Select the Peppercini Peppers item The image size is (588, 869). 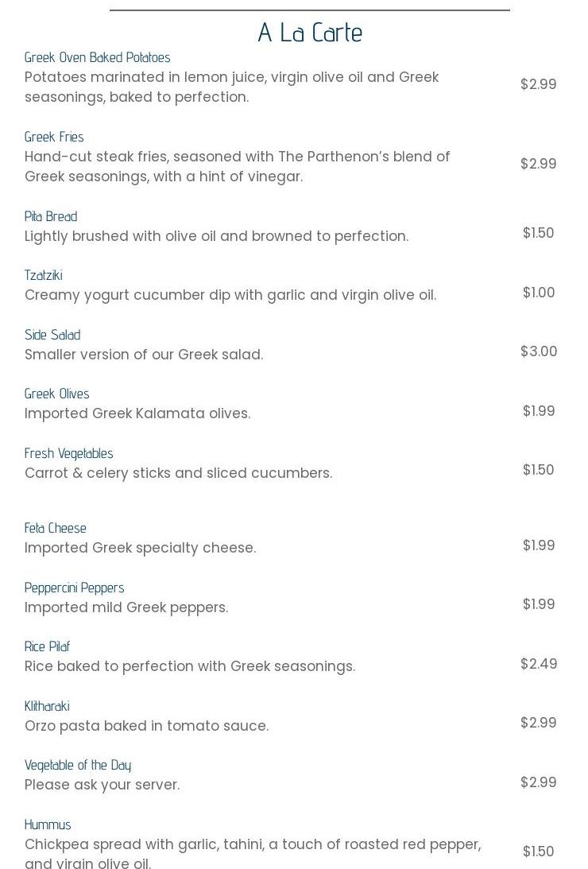(x=74, y=588)
